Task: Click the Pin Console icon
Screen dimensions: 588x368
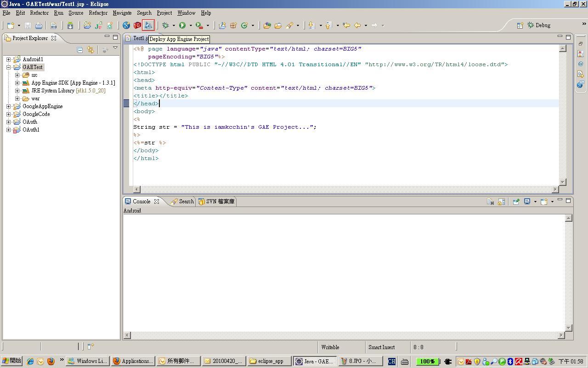Action: pos(516,201)
